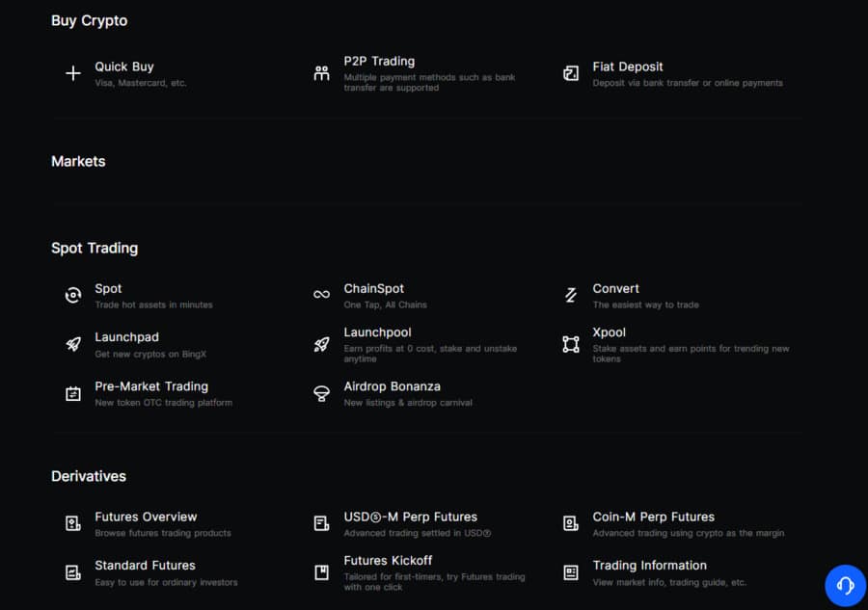This screenshot has width=868, height=610.
Task: Click the Quick Buy plus icon
Action: click(72, 73)
